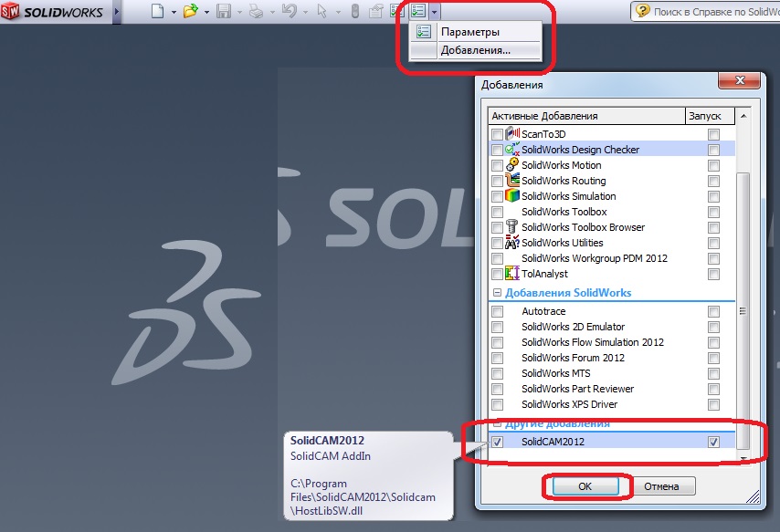
Task: Click the add-ins list vertical scrollbar thumb
Action: pyautogui.click(x=743, y=311)
